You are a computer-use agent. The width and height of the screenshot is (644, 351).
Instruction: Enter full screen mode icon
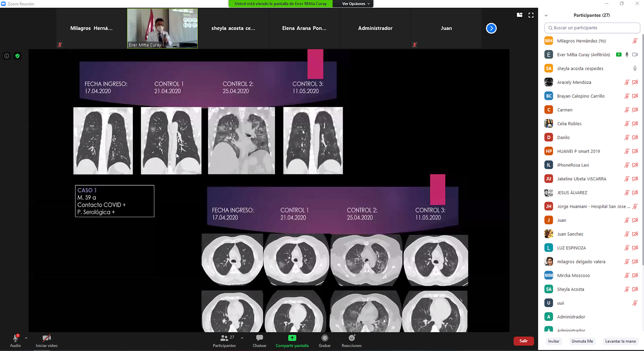[x=531, y=15]
